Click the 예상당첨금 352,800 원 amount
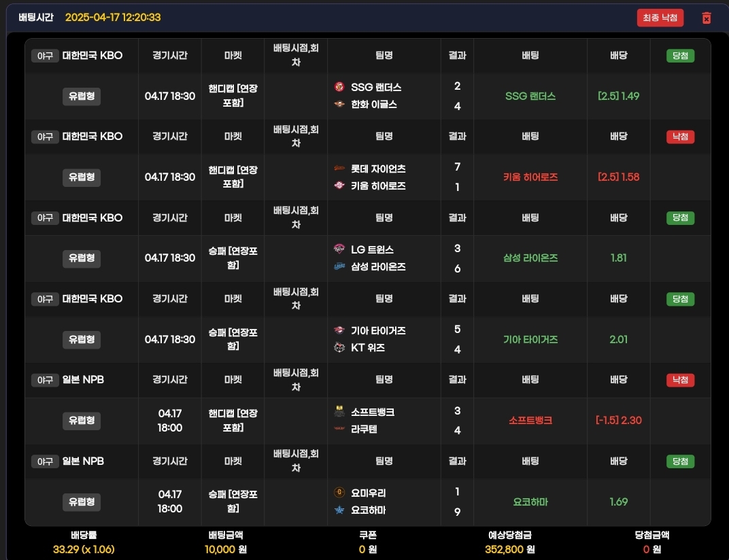This screenshot has width=729, height=560. tap(511, 549)
